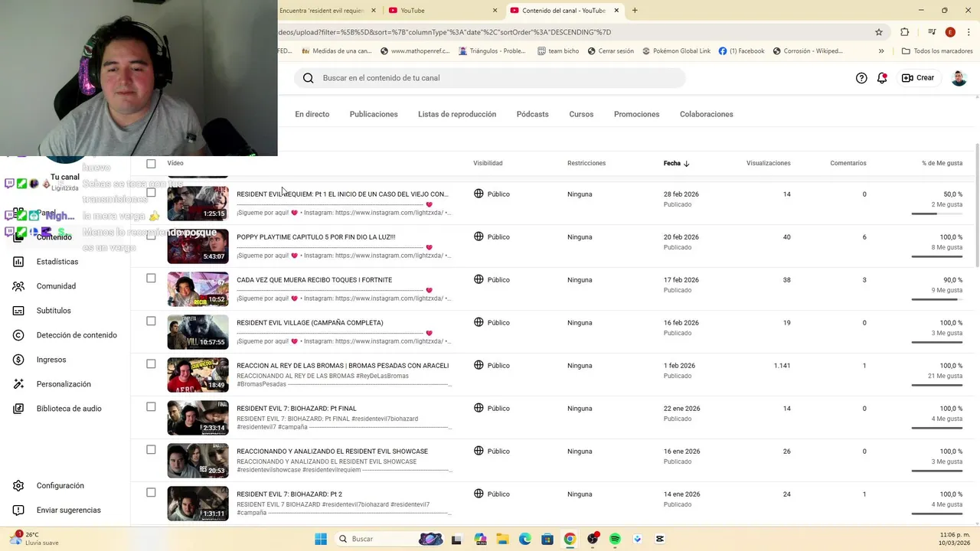Open Chrome three-dot menu

[967, 32]
